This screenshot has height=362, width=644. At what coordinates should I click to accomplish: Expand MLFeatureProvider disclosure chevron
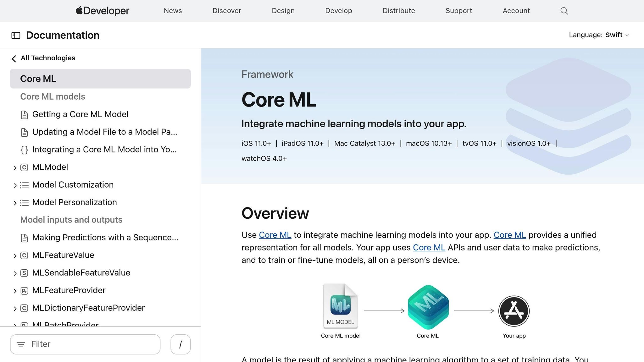coord(15,291)
